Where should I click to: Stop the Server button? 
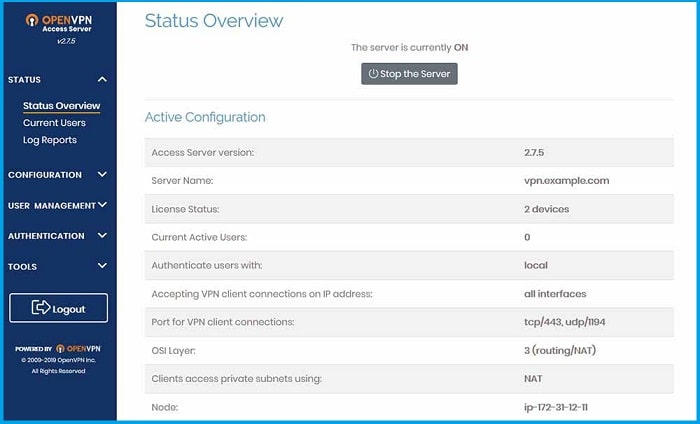409,74
